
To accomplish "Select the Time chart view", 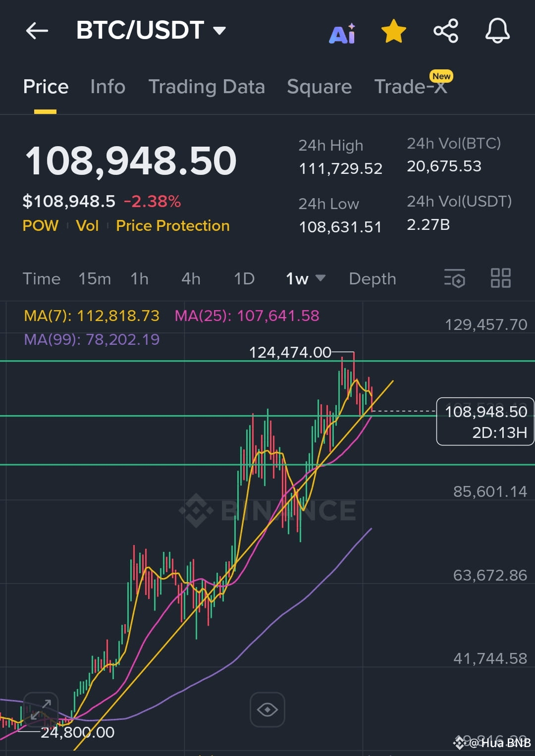I will click(42, 279).
